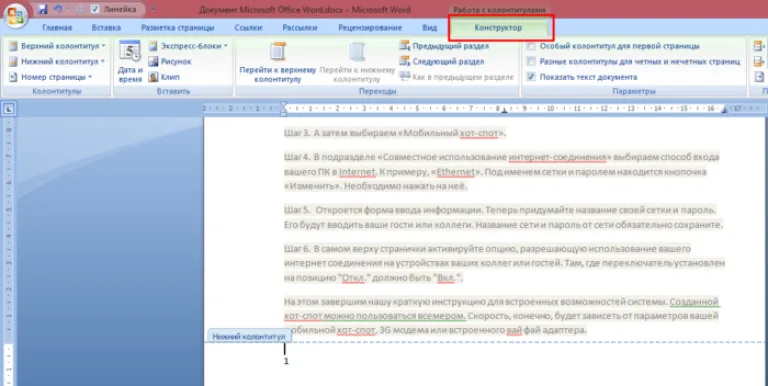Open the round Office button menu

click(16, 16)
